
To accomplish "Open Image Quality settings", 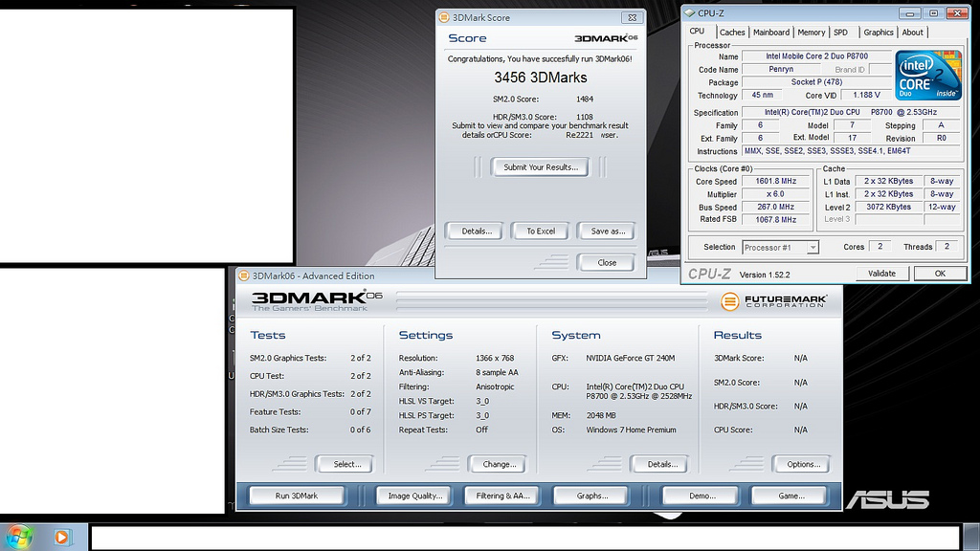I will click(x=415, y=496).
